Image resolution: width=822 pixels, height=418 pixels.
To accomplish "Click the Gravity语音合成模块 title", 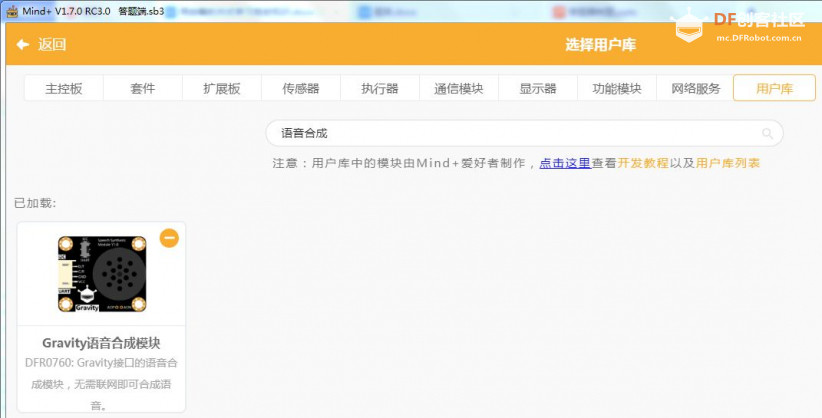I will (x=101, y=343).
